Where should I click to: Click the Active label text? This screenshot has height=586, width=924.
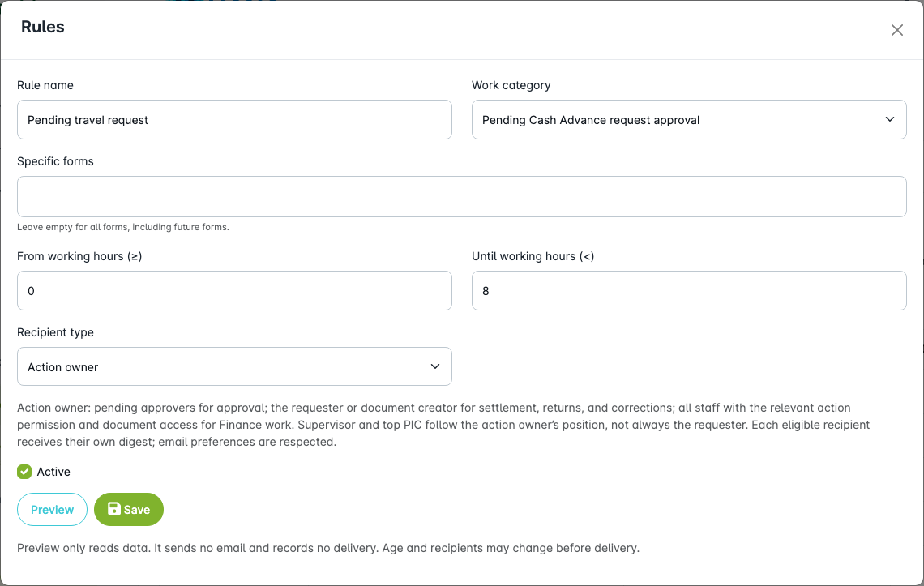[x=53, y=472]
